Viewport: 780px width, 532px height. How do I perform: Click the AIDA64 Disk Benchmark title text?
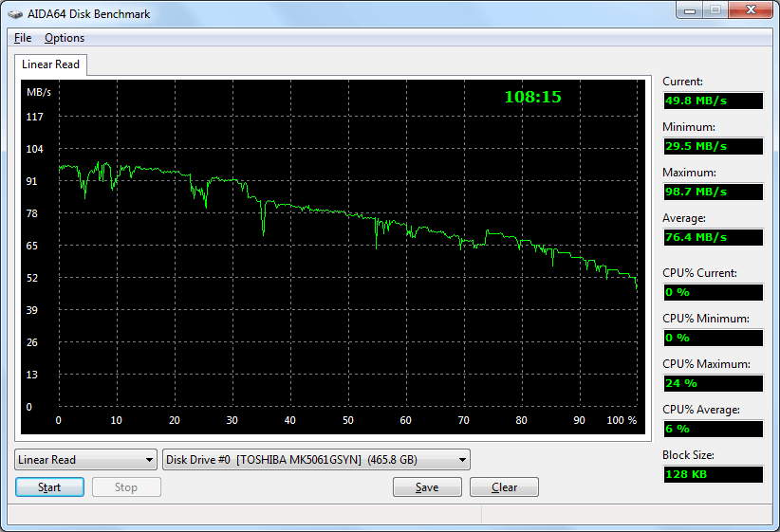point(88,14)
